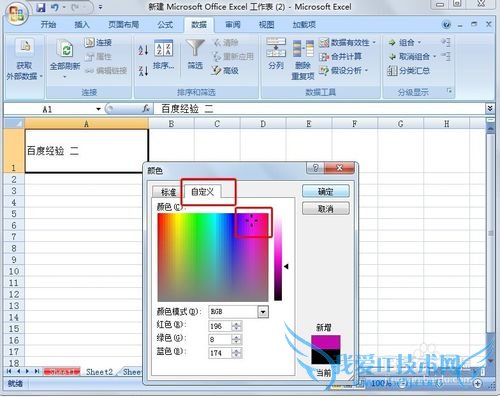Click the formula bar text
This screenshot has width=500, height=397.
click(187, 109)
